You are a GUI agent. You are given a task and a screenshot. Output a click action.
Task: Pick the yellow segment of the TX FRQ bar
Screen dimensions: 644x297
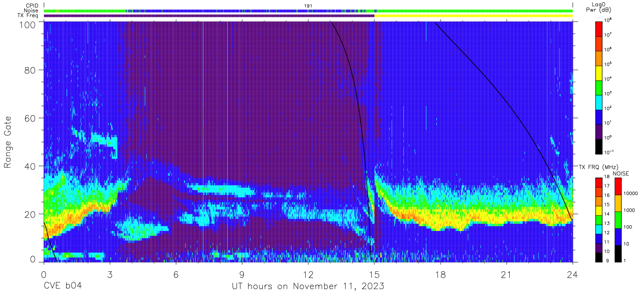(599, 211)
